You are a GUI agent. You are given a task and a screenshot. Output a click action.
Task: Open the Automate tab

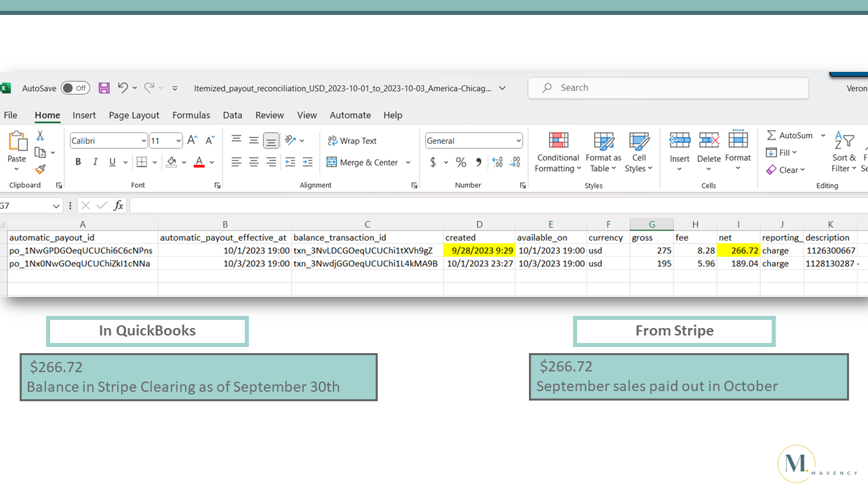(x=351, y=115)
